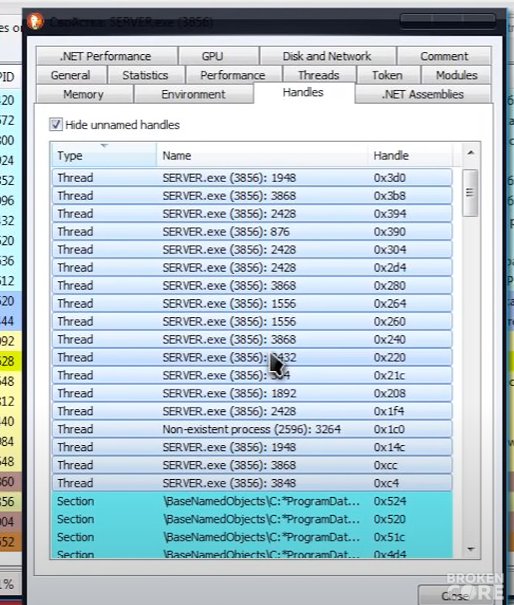
Task: Open the Performance tab
Action: [x=233, y=75]
